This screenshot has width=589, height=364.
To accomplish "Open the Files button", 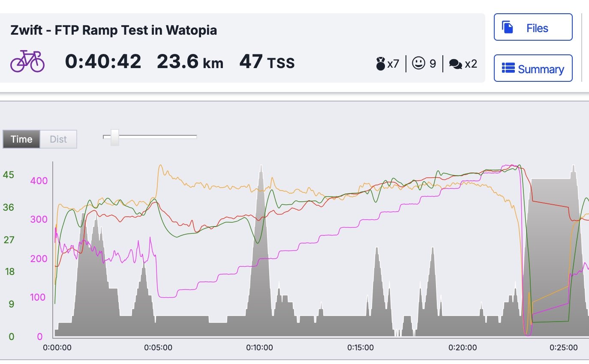I will (x=533, y=27).
